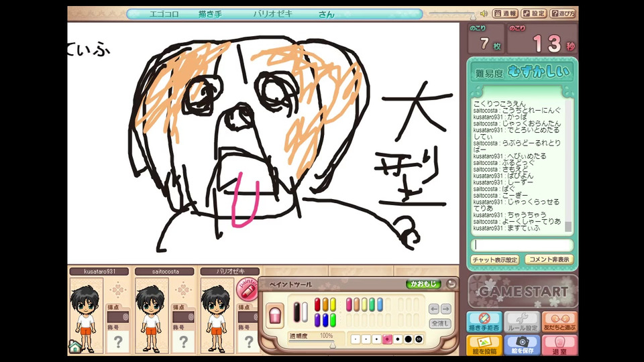Pick the red color pen

(317, 304)
